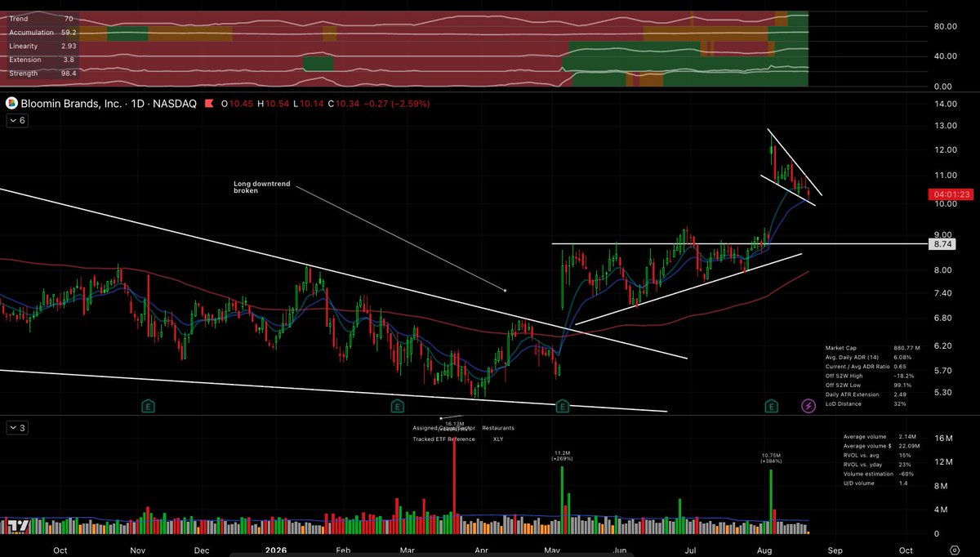Click the red flag icon beside NASDAQ
The height and width of the screenshot is (557, 980).
[210, 104]
